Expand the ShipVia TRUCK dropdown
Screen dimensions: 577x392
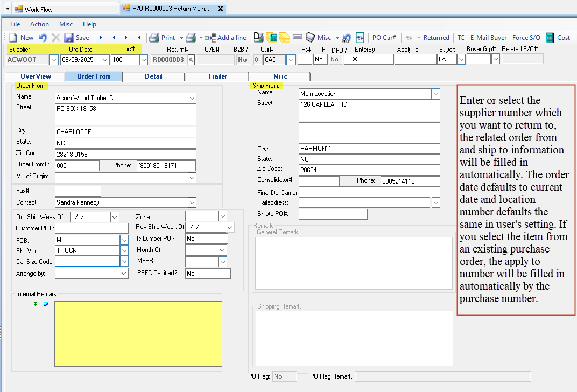point(124,250)
